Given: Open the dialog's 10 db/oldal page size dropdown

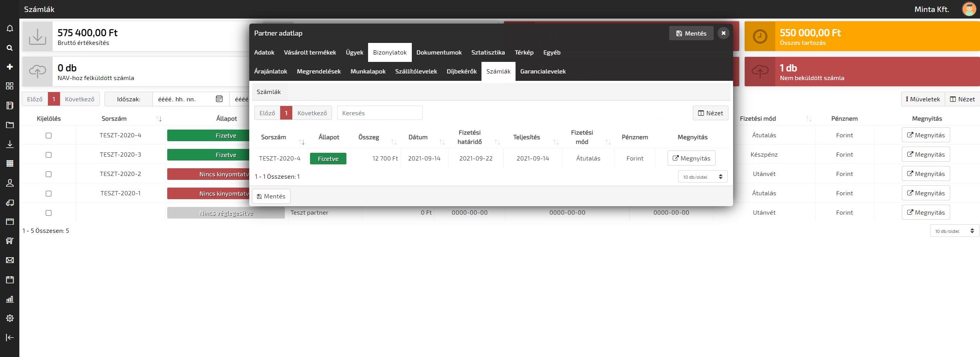Looking at the screenshot, I should pos(702,177).
